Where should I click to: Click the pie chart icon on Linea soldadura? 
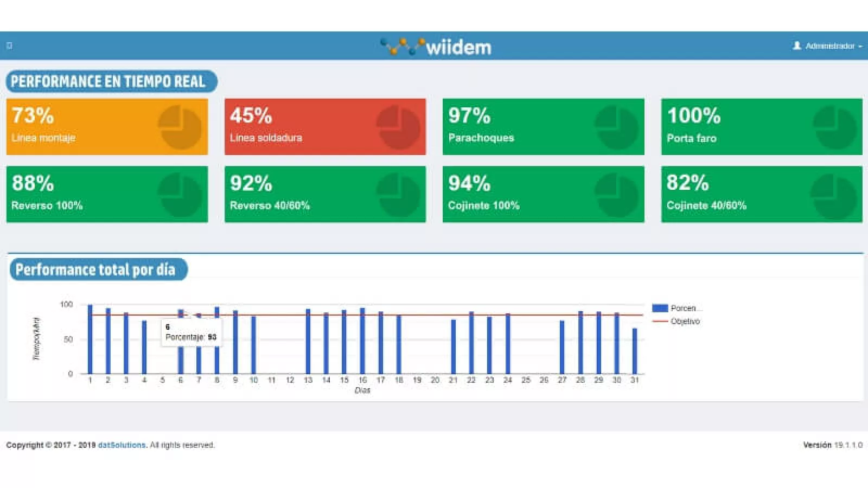click(x=398, y=127)
